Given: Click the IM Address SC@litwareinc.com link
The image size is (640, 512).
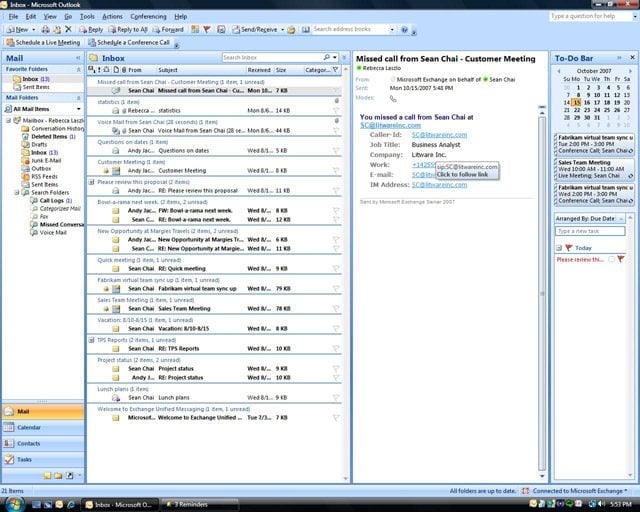Looking at the screenshot, I should [x=439, y=185].
